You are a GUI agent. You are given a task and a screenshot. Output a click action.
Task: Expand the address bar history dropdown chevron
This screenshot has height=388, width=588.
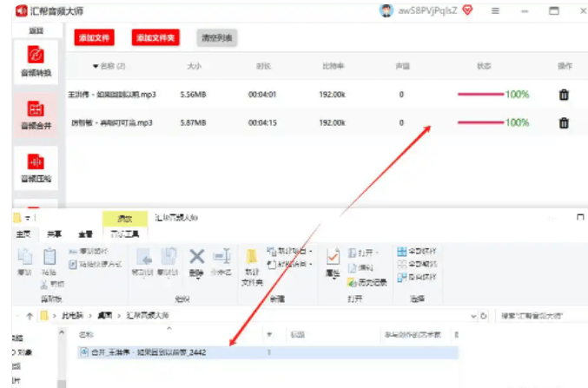472,315
